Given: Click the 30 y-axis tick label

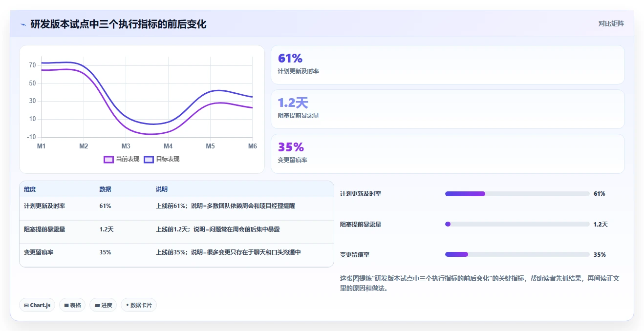Looking at the screenshot, I should pyautogui.click(x=33, y=101).
